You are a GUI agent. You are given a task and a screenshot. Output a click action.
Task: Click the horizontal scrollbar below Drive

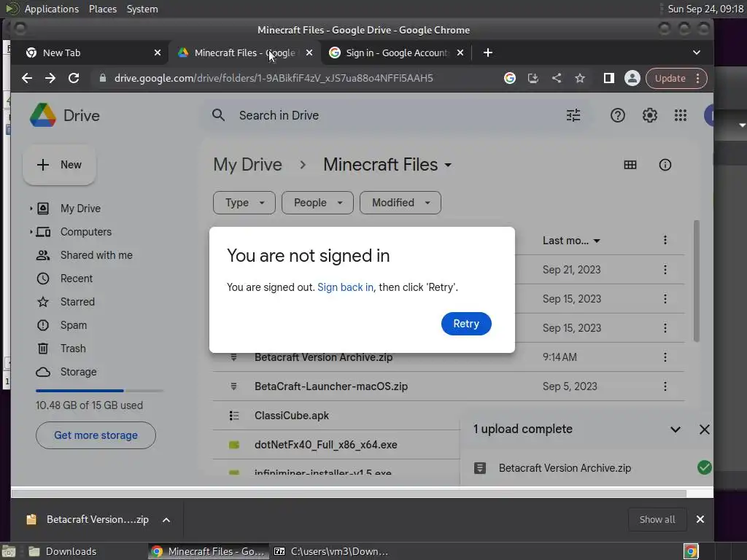349,494
